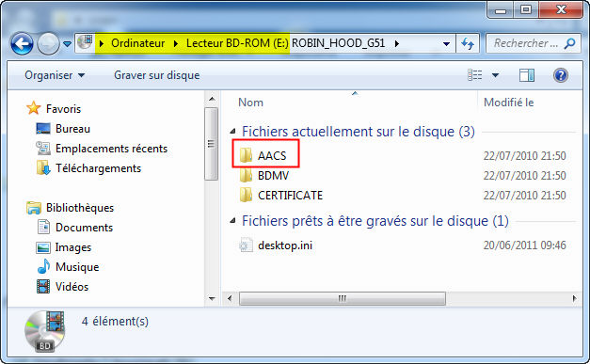Open the Help question mark icon
The image size is (590, 364).
tap(560, 75)
